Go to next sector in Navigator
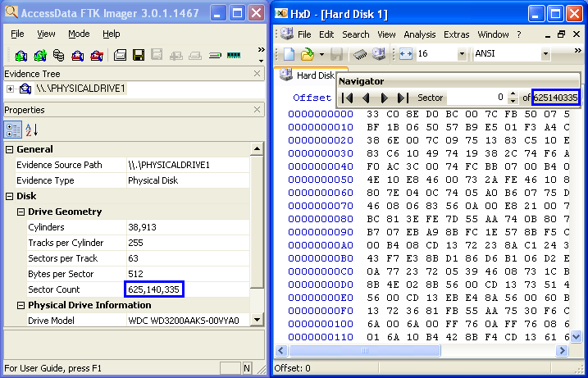588x378 pixels. point(384,98)
